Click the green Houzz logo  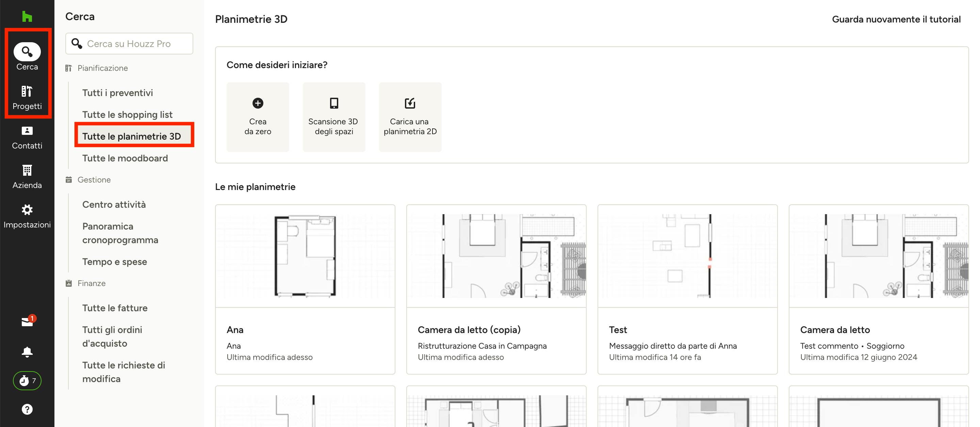pyautogui.click(x=27, y=16)
